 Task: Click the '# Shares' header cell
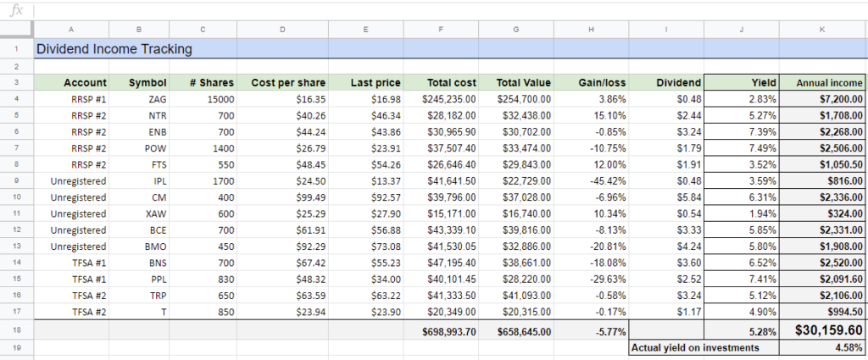203,83
